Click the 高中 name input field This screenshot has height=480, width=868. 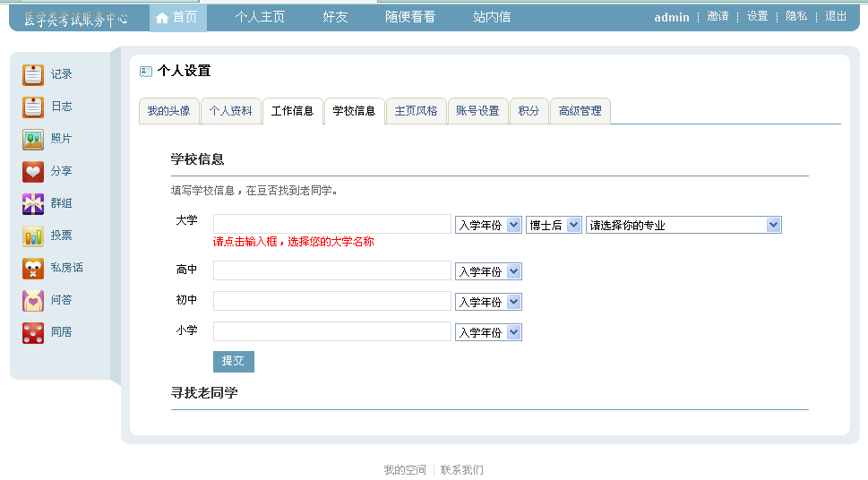click(332, 270)
